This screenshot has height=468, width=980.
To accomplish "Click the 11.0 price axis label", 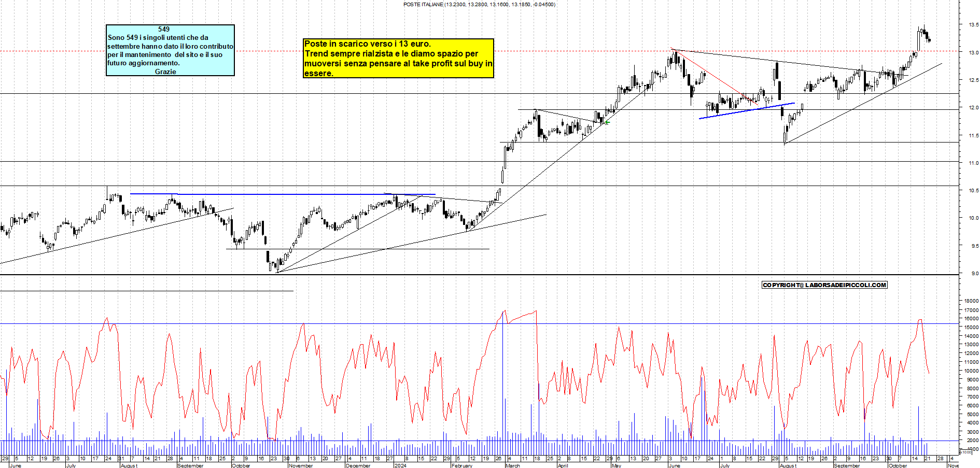I will 973,163.
